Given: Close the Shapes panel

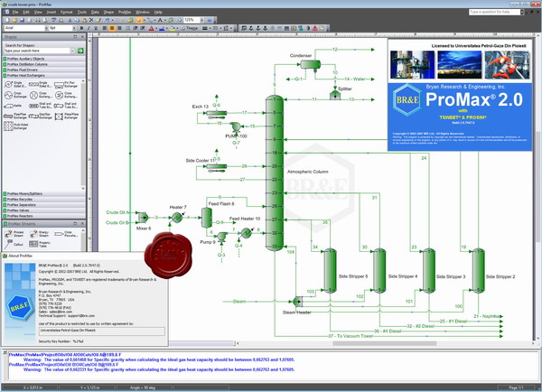Looking at the screenshot, I should tap(82, 37).
